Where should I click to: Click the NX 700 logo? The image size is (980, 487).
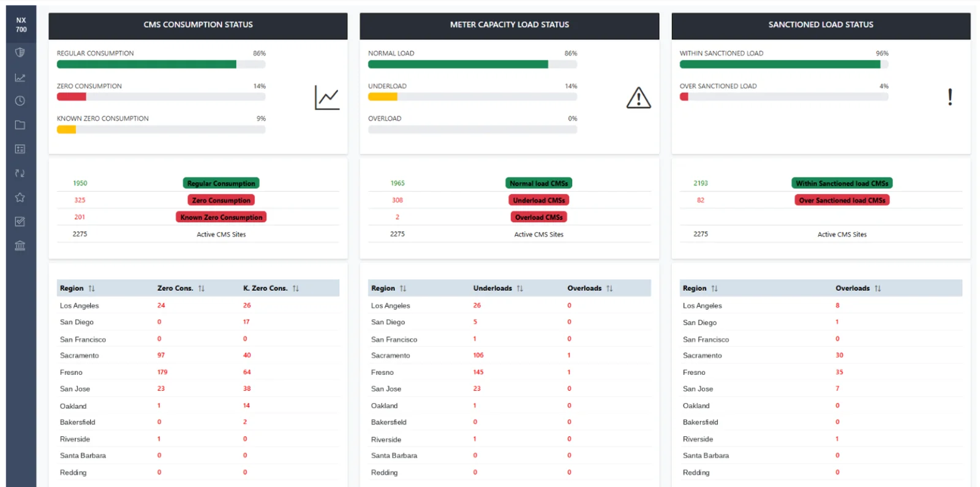21,25
